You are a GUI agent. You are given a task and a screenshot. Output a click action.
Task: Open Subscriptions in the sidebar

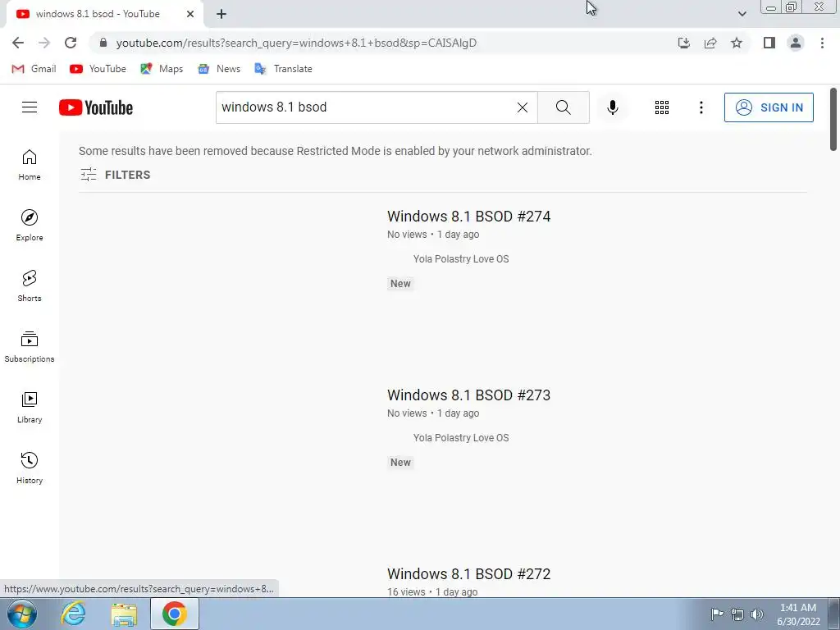[x=30, y=347]
